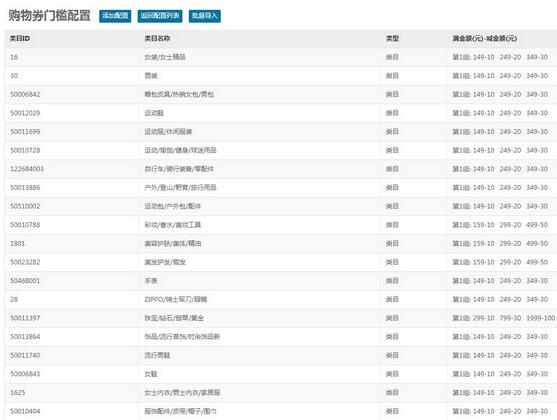
Task: Click the 满金额(元)-减金额(元) column header
Action: click(x=485, y=38)
